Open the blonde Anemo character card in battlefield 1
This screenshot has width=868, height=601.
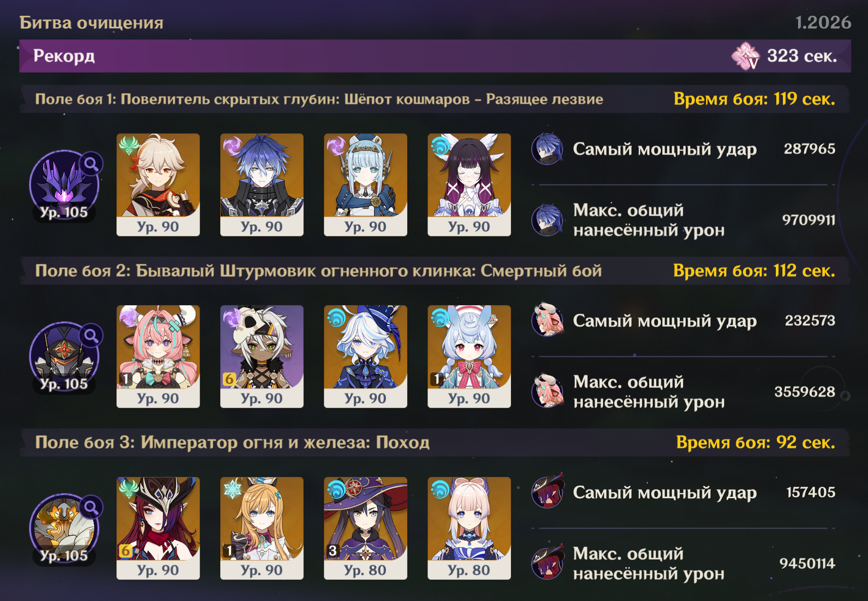point(158,185)
